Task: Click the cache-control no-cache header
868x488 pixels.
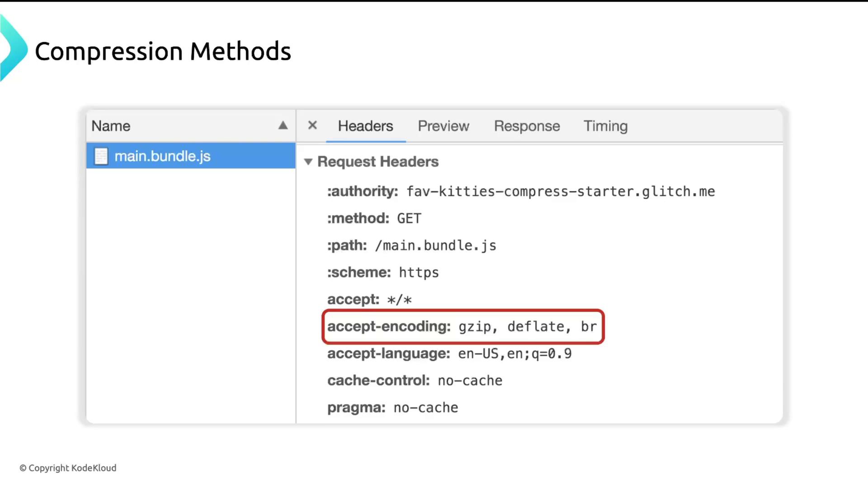Action: 415,380
